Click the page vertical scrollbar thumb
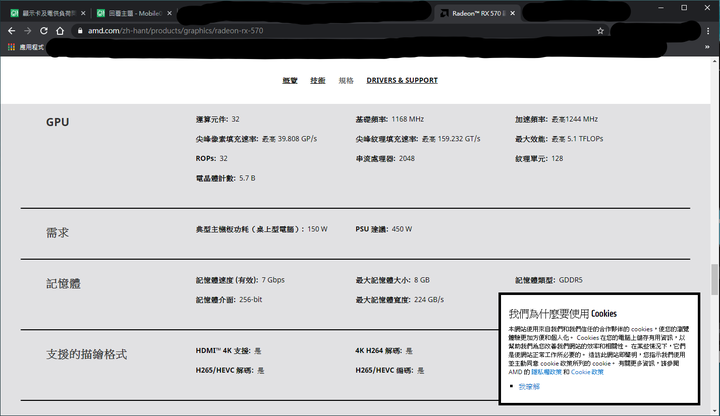 [x=714, y=280]
